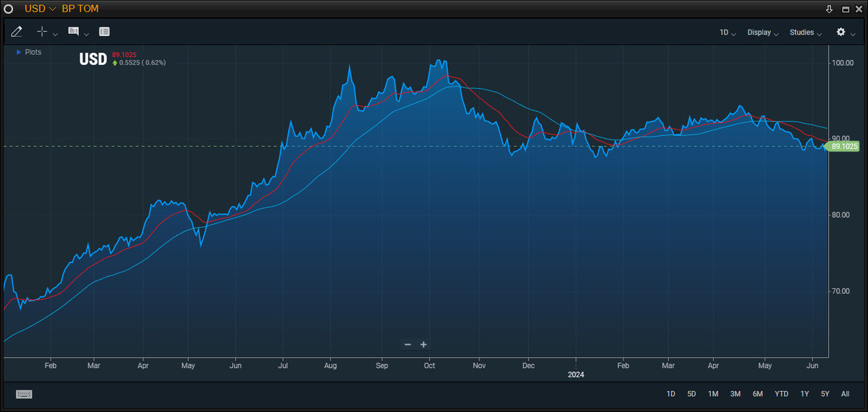Set range to 5Y
The width and height of the screenshot is (868, 412).
click(x=825, y=394)
